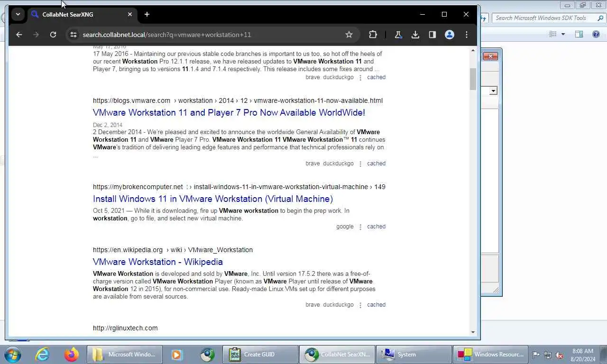Open cached link under 17 May 2016 result

coord(376,77)
